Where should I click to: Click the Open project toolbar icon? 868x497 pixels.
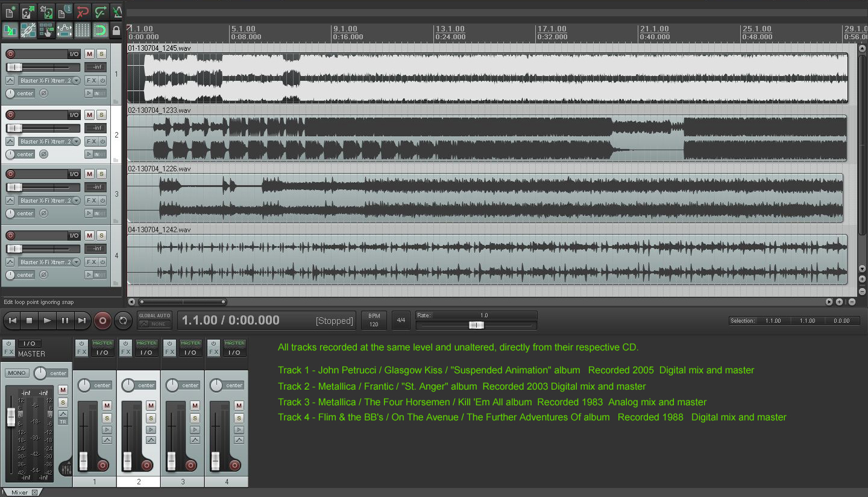coord(28,11)
